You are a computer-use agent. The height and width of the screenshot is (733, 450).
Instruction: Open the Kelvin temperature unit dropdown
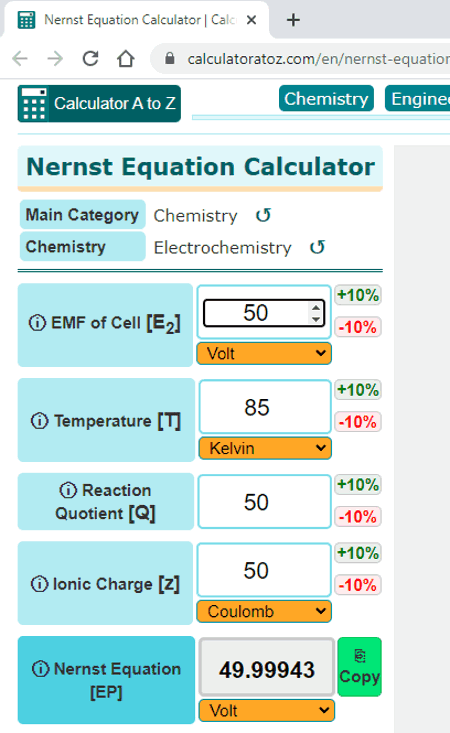pos(265,448)
